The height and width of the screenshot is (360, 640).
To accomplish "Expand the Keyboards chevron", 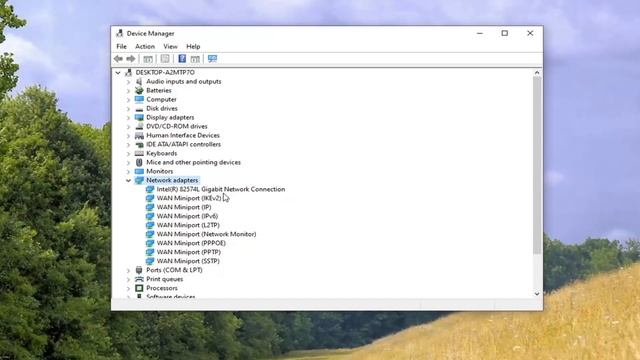I will click(129, 153).
